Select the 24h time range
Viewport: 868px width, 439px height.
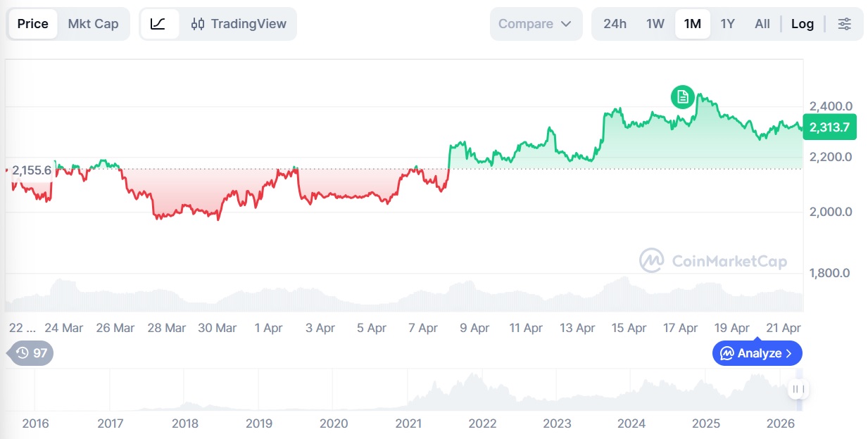(x=615, y=24)
